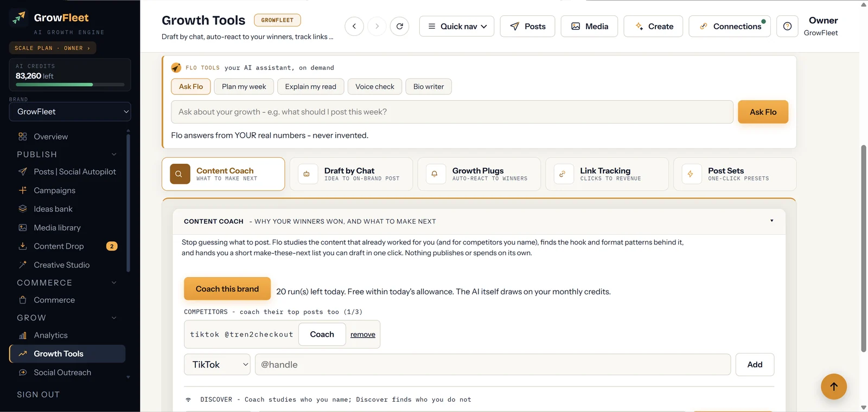This screenshot has height=412, width=868.
Task: Select the Explain my read chip
Action: (x=311, y=87)
